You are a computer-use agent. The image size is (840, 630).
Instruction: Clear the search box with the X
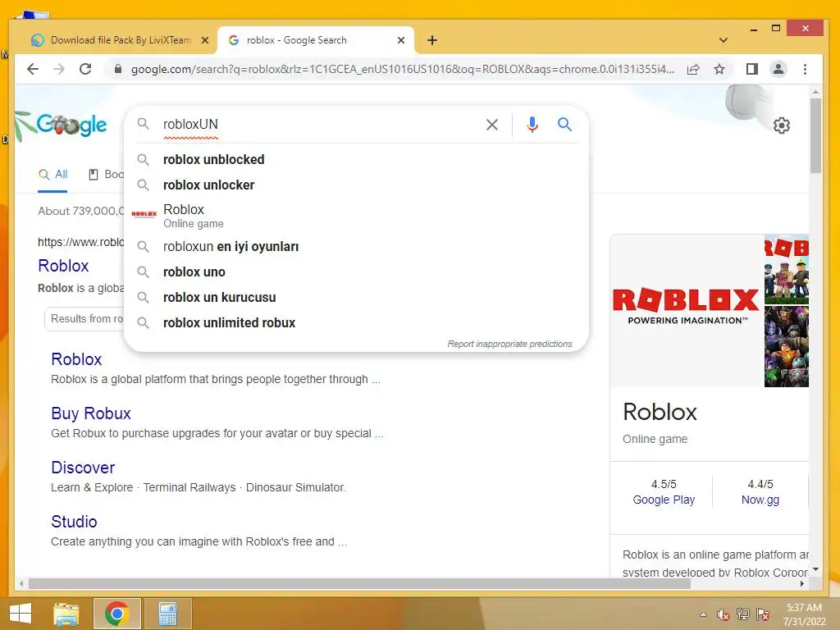492,125
